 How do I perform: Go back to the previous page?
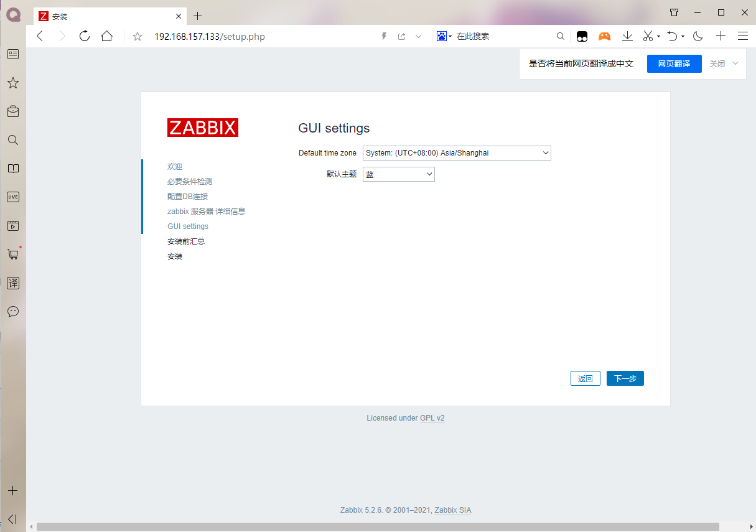(40, 36)
